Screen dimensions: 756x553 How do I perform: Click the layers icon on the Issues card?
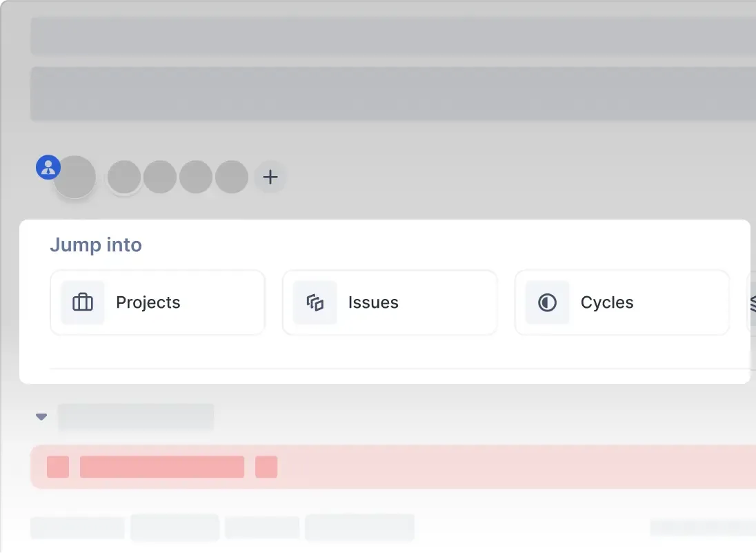(315, 302)
